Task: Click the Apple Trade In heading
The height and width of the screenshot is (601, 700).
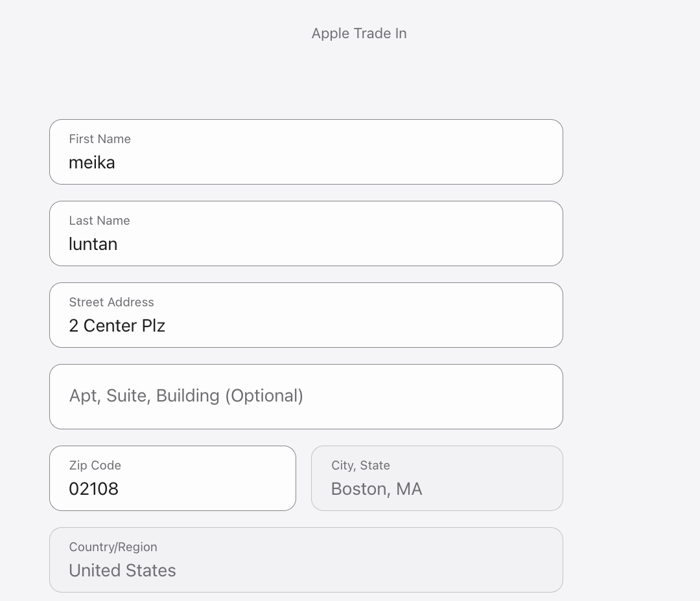Action: [359, 34]
